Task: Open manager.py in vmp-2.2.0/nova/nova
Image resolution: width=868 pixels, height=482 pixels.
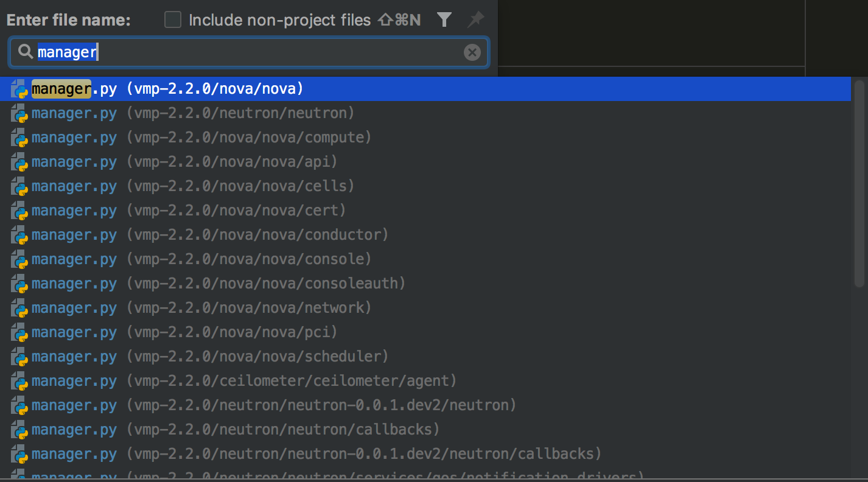Action: point(167,89)
